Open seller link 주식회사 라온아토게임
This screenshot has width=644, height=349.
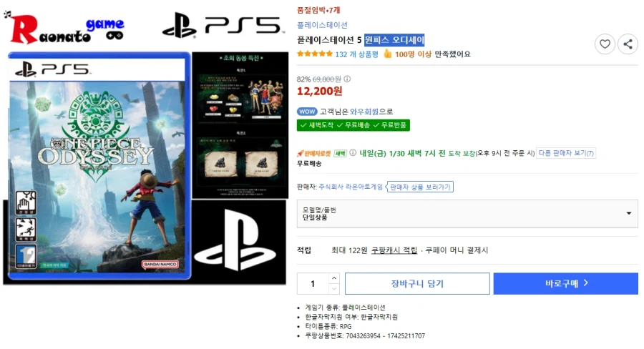click(351, 187)
